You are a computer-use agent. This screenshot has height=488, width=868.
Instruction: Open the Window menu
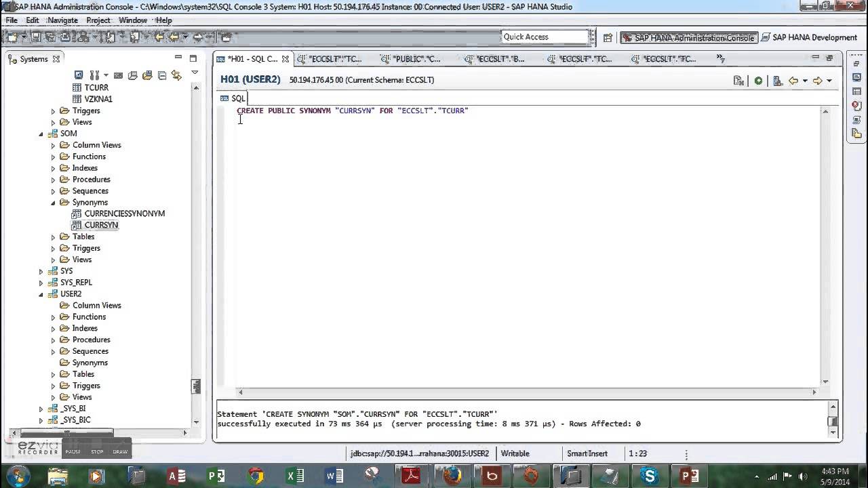(x=133, y=20)
